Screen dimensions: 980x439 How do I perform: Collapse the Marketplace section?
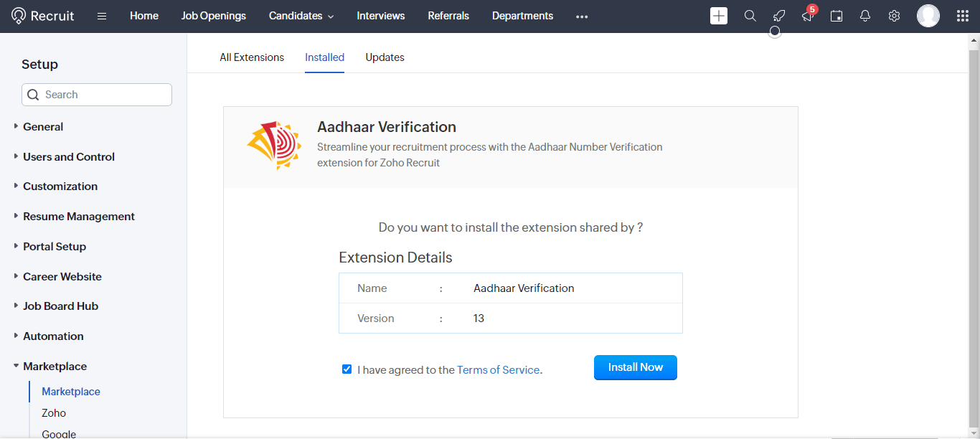coord(55,366)
